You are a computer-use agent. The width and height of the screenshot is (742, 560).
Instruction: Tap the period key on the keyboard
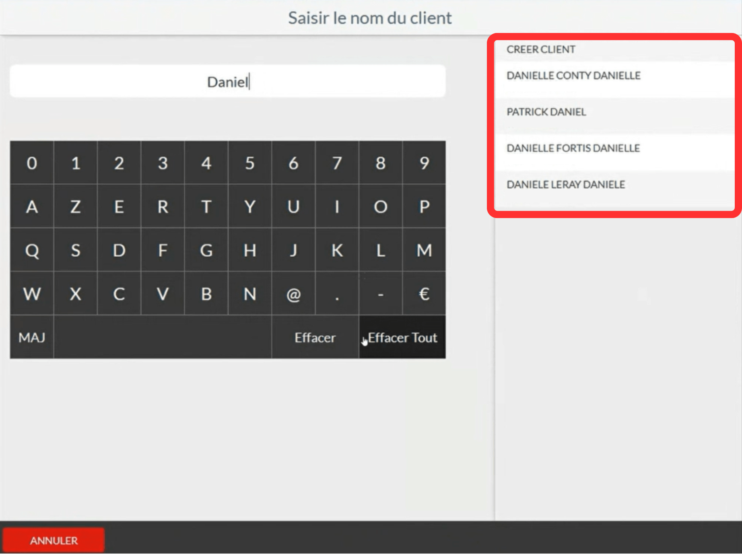337,294
